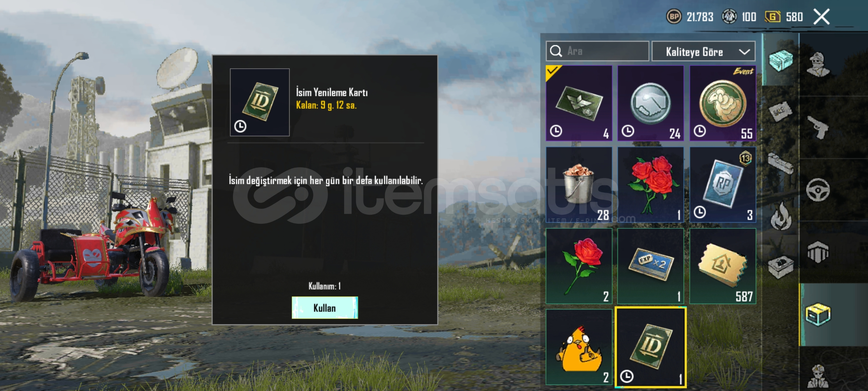This screenshot has width=868, height=391.
Task: Select the handshake coin item with 24
Action: 651,103
